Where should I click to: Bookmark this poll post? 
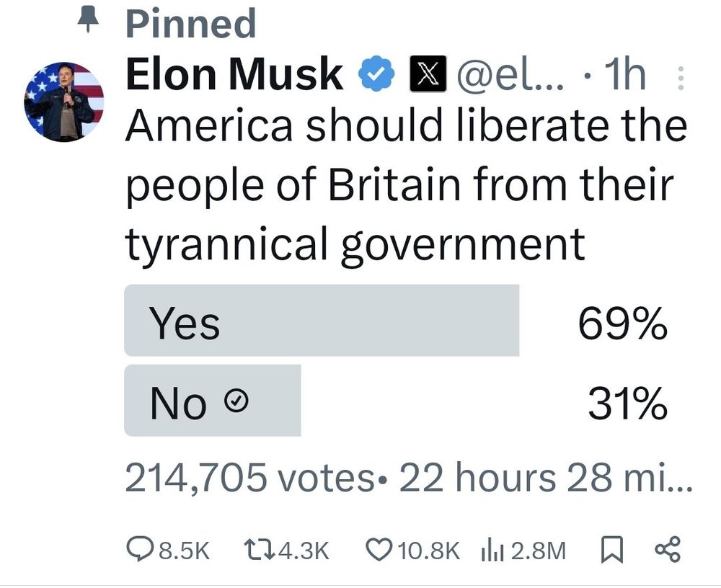click(610, 551)
